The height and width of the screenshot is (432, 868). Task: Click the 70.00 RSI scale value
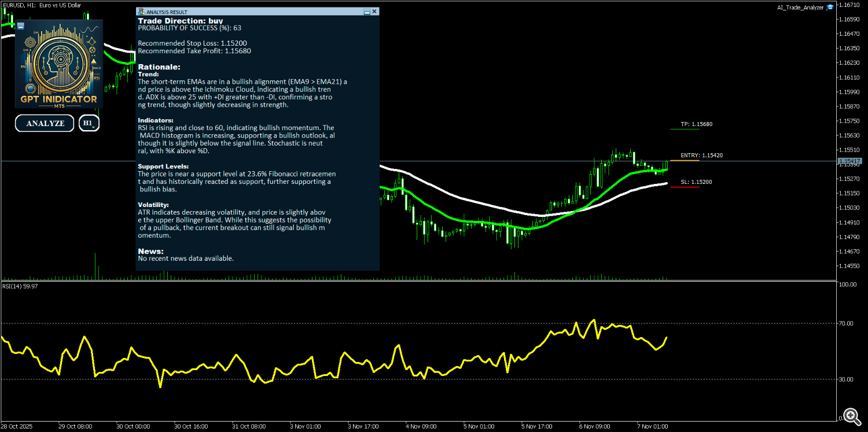847,323
